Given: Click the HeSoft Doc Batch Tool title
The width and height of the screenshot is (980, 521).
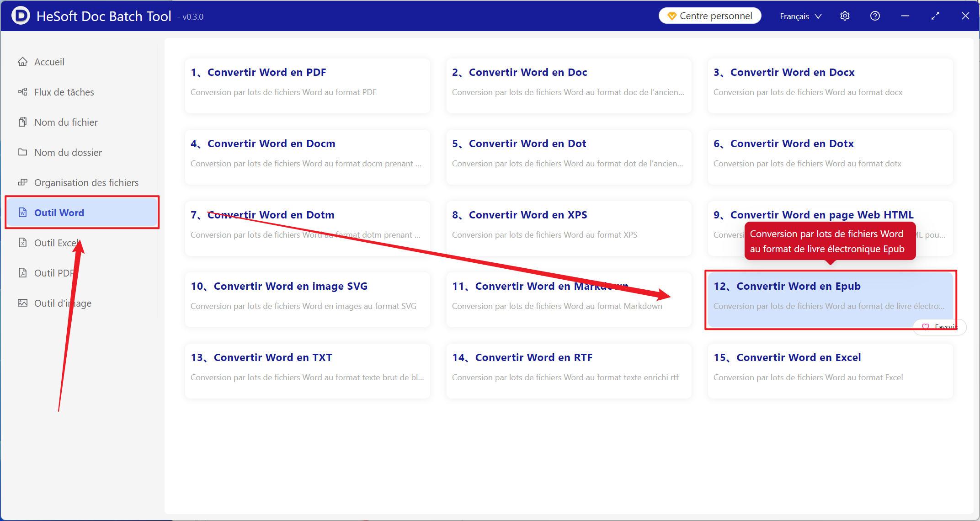Looking at the screenshot, I should [x=104, y=16].
